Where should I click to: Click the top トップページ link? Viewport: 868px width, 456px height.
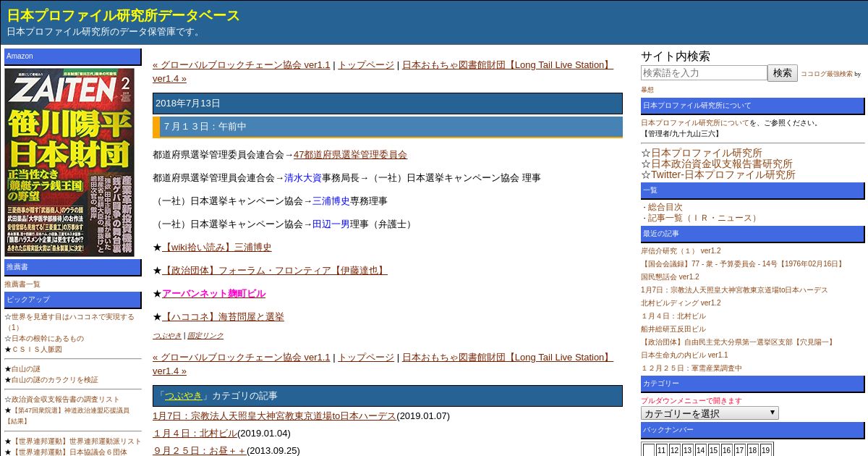click(x=366, y=64)
